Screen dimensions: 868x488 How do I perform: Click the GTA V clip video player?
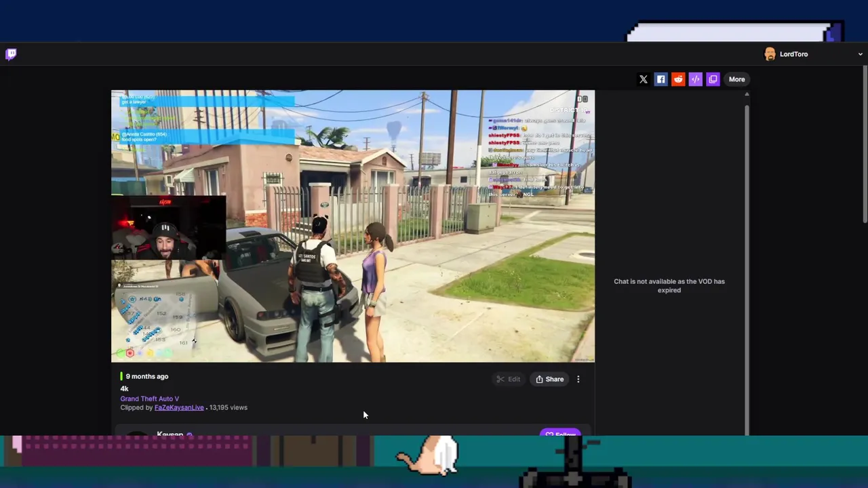click(x=353, y=226)
